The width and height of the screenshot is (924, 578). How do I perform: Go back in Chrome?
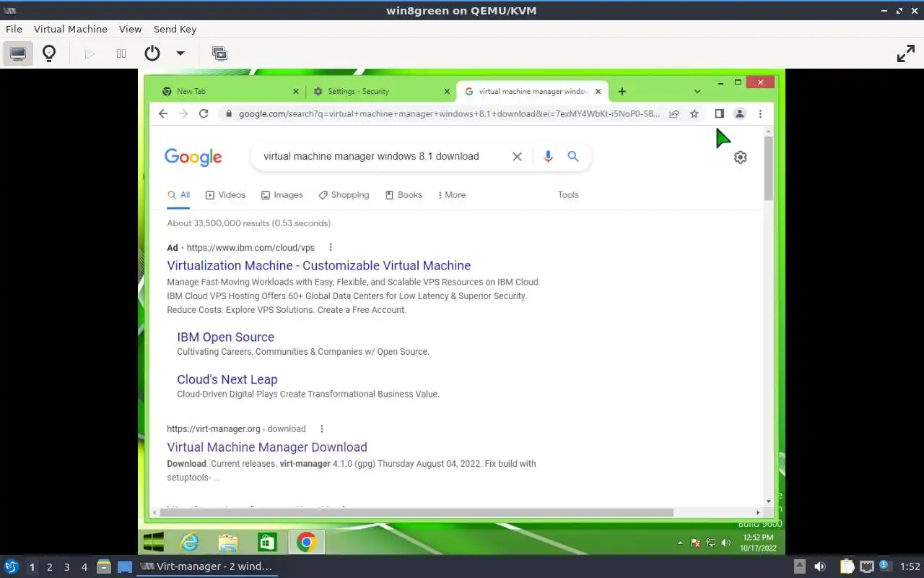(163, 113)
